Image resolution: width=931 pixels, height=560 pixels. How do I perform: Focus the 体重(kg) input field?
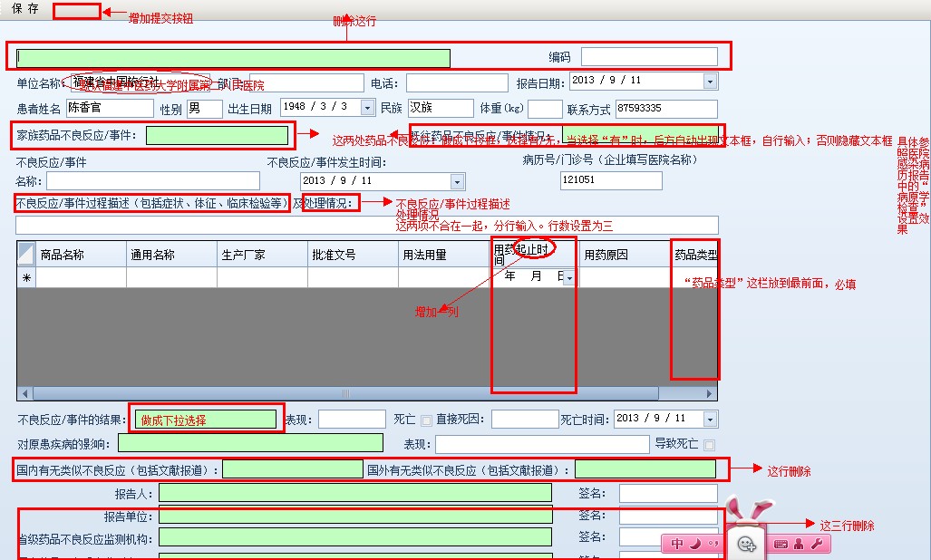pos(545,109)
